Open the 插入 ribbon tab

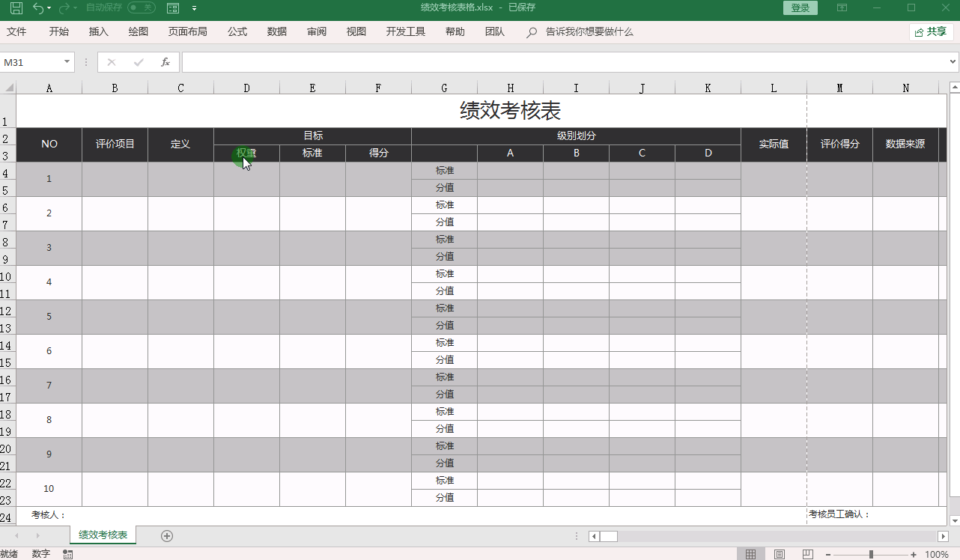[x=99, y=31]
